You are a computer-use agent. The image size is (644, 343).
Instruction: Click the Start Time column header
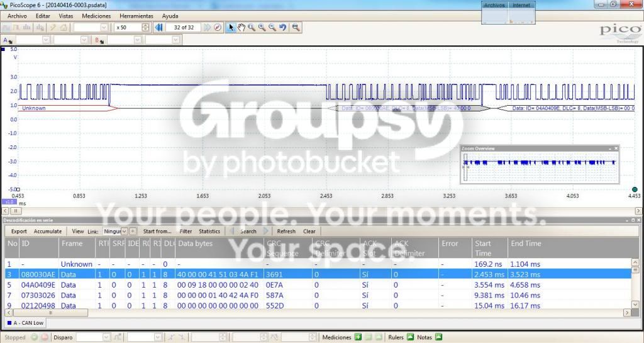click(489, 248)
